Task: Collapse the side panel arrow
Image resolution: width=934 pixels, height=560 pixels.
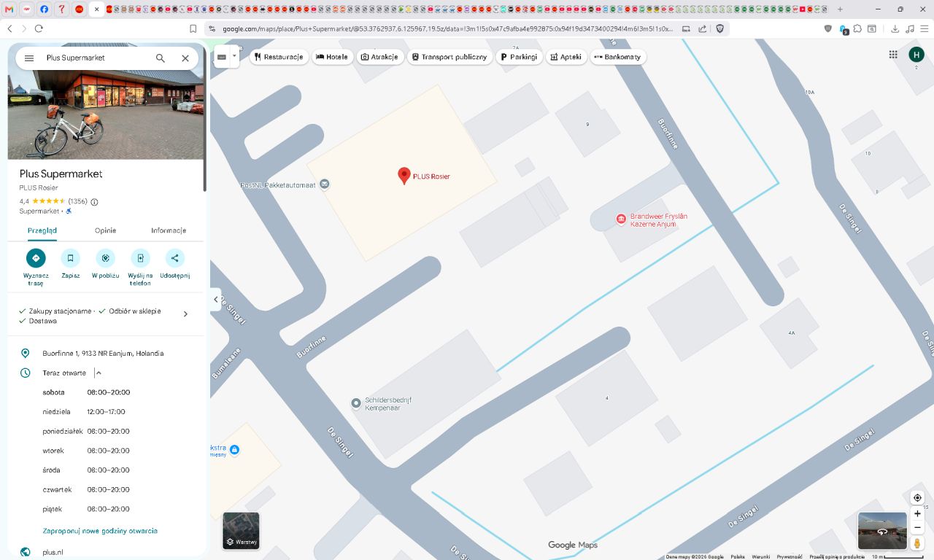Action: click(x=216, y=299)
